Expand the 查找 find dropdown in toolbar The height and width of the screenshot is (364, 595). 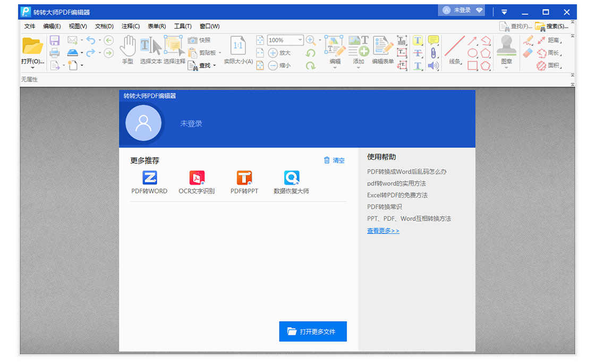215,66
